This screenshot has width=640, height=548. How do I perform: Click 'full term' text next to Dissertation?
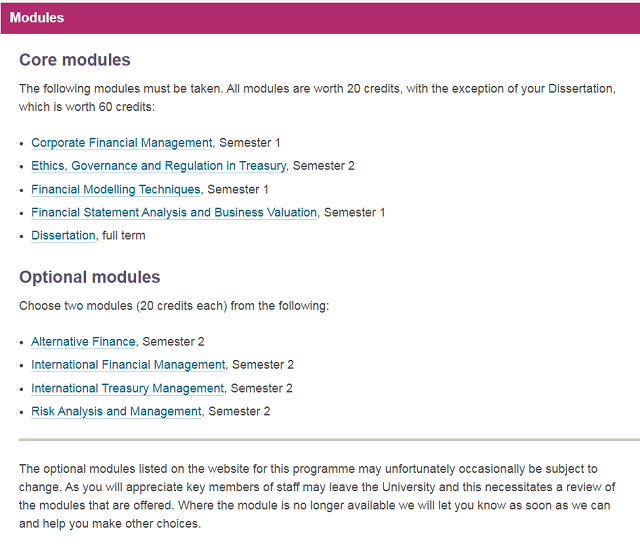[124, 236]
